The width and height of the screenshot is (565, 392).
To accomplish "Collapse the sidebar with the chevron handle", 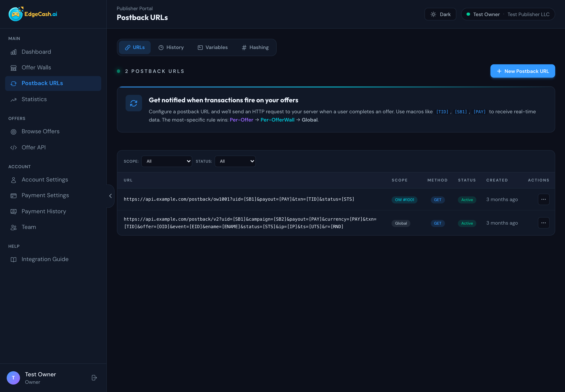I will [110, 196].
